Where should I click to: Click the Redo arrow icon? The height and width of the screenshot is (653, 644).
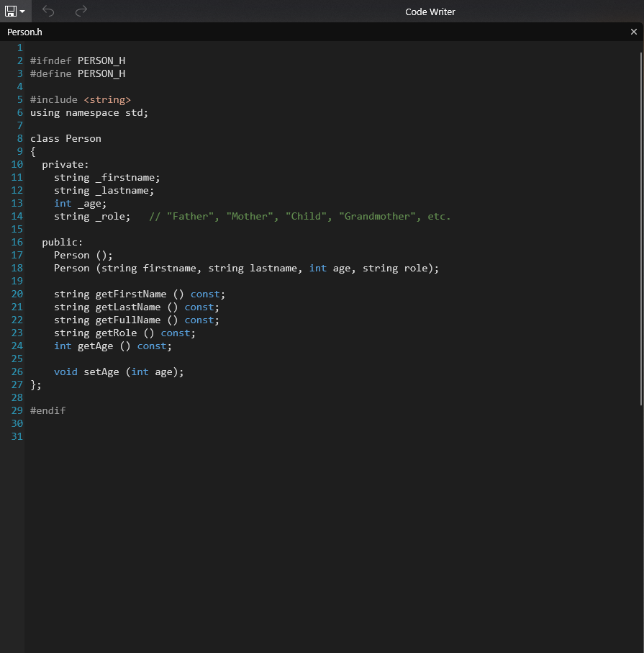coord(80,11)
